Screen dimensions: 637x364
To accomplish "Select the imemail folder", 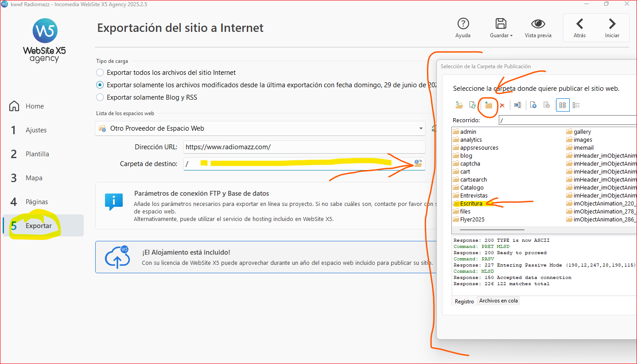I will 580,147.
